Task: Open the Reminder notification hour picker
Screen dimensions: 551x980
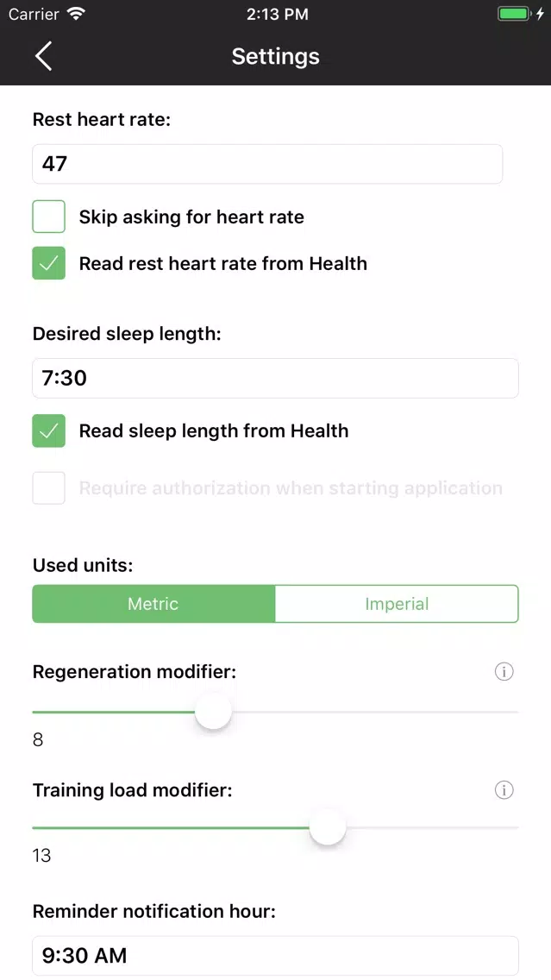Action: click(275, 956)
